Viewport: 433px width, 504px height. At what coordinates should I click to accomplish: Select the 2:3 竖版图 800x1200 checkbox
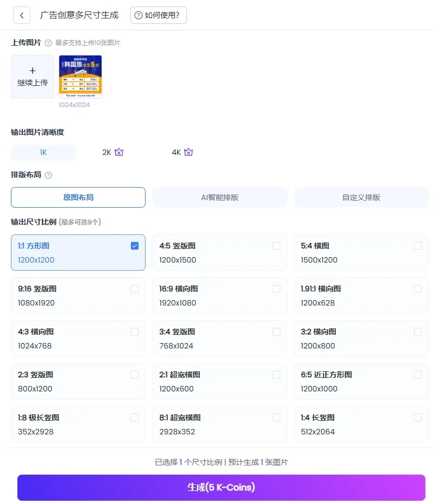tap(135, 375)
